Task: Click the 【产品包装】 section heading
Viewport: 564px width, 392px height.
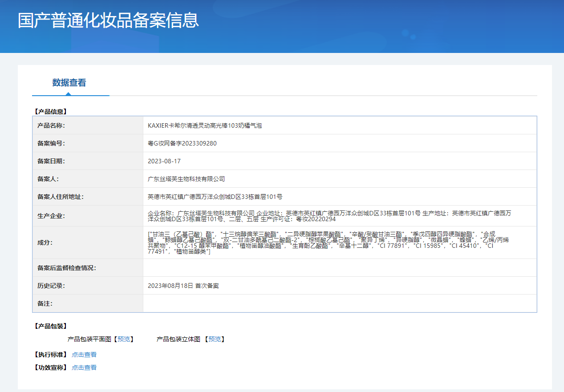Action: click(50, 326)
